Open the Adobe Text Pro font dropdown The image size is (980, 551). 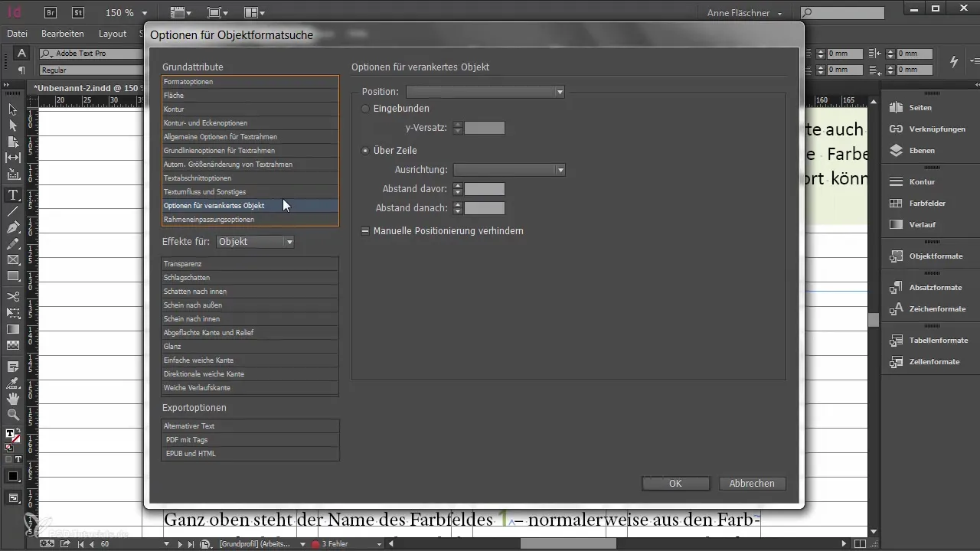pyautogui.click(x=90, y=54)
